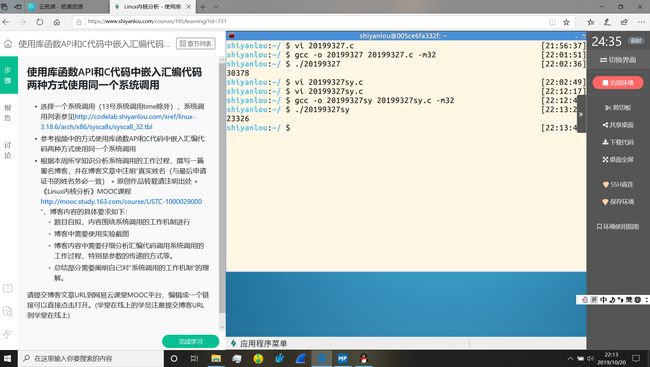Click the course home icon
Screen dimensions: 650x367
8,44
